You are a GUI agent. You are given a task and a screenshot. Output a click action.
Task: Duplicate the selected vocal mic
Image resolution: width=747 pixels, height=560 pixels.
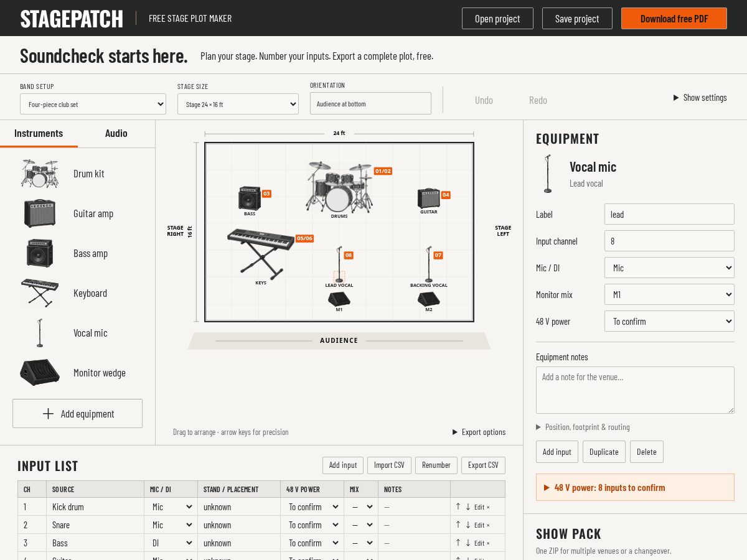(x=604, y=452)
